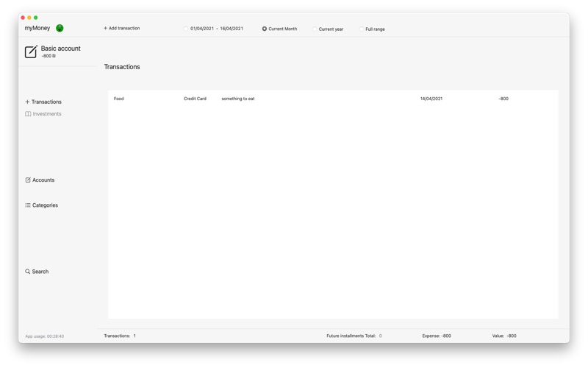Click the start date 01/04/2021
588x368 pixels.
click(x=202, y=29)
